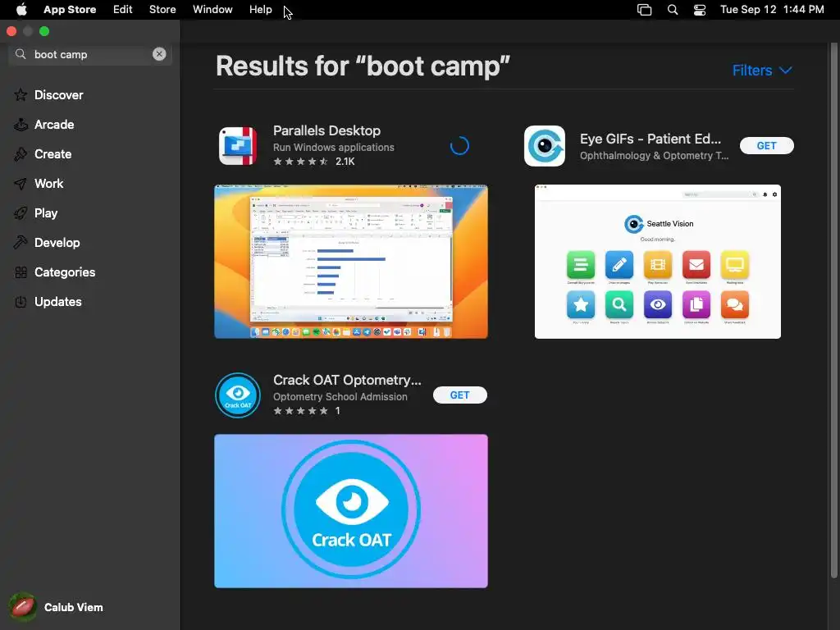Select the Discover star icon

tap(21, 95)
